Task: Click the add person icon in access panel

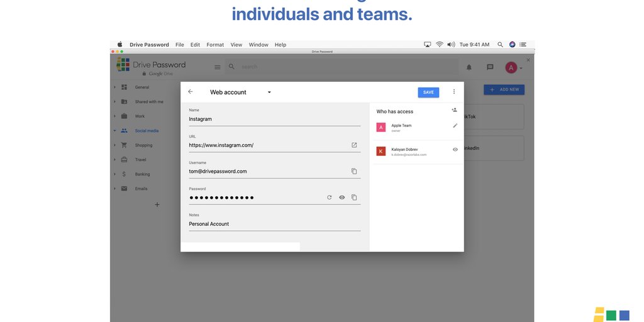Action: coord(454,110)
